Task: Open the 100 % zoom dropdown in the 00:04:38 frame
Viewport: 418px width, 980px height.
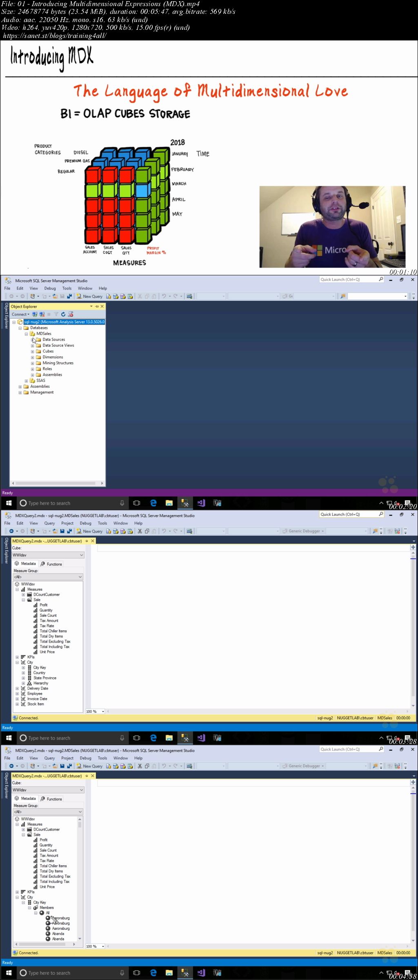Action: pyautogui.click(x=103, y=947)
